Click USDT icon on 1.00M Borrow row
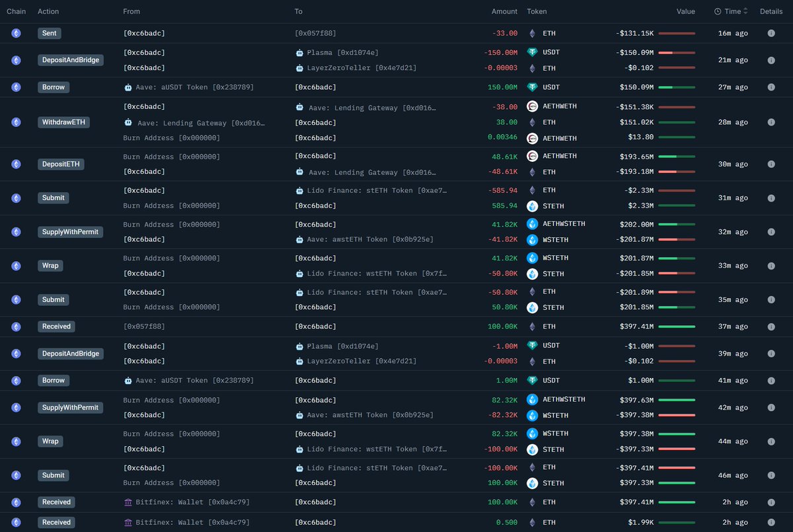 click(x=533, y=381)
